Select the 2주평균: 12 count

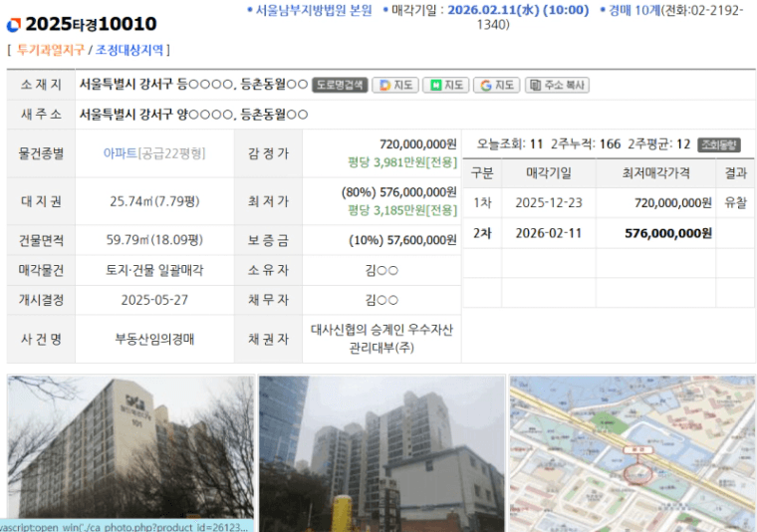[x=659, y=143]
